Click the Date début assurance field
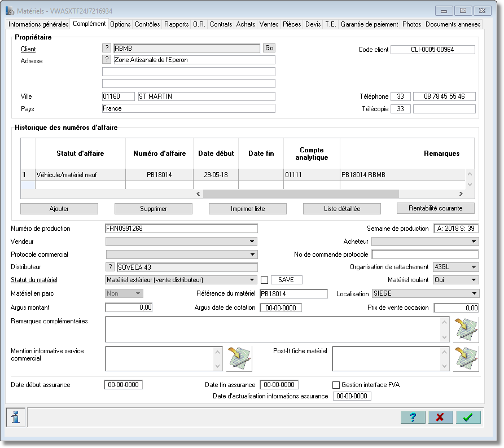 point(124,385)
